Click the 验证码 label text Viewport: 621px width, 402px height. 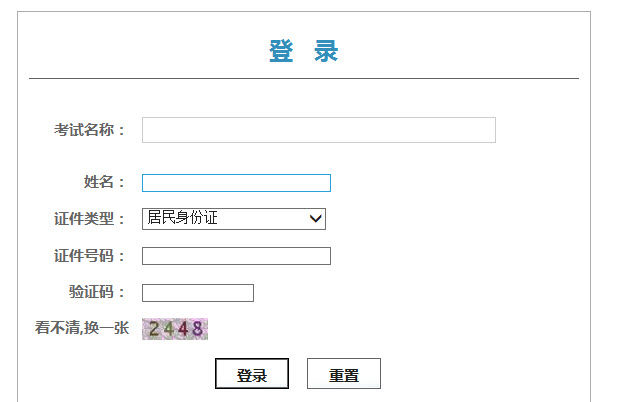coord(96,293)
